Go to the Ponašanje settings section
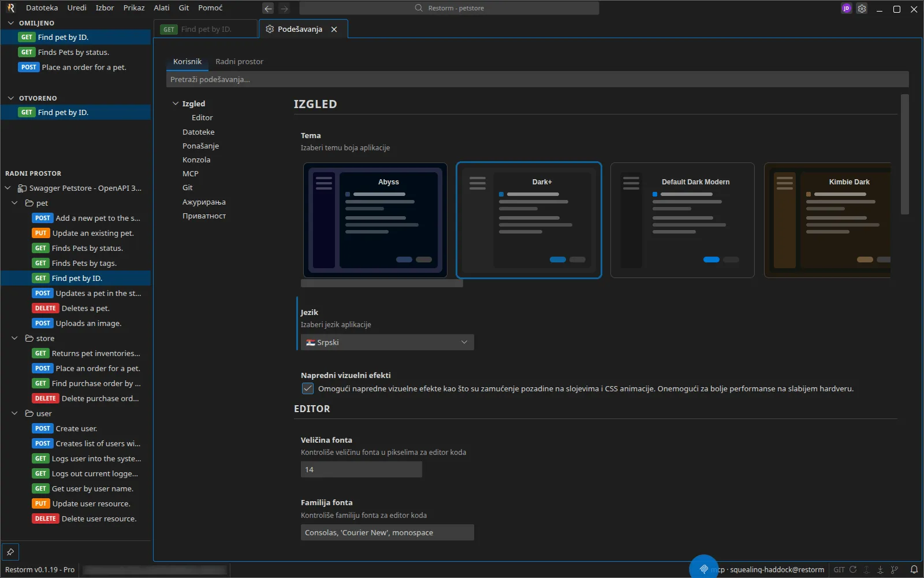Screen dimensions: 924x578 point(200,146)
